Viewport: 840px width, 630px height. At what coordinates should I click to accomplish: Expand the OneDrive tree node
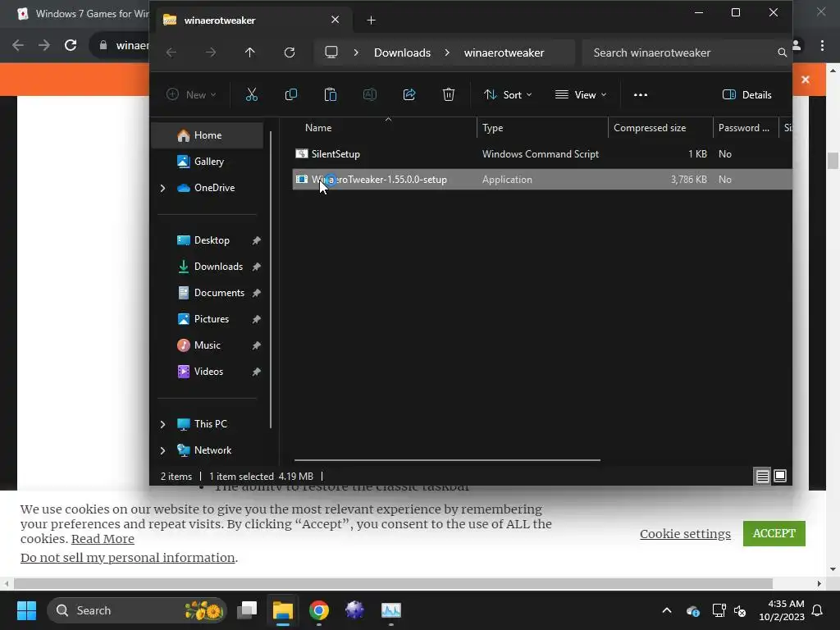pyautogui.click(x=163, y=188)
